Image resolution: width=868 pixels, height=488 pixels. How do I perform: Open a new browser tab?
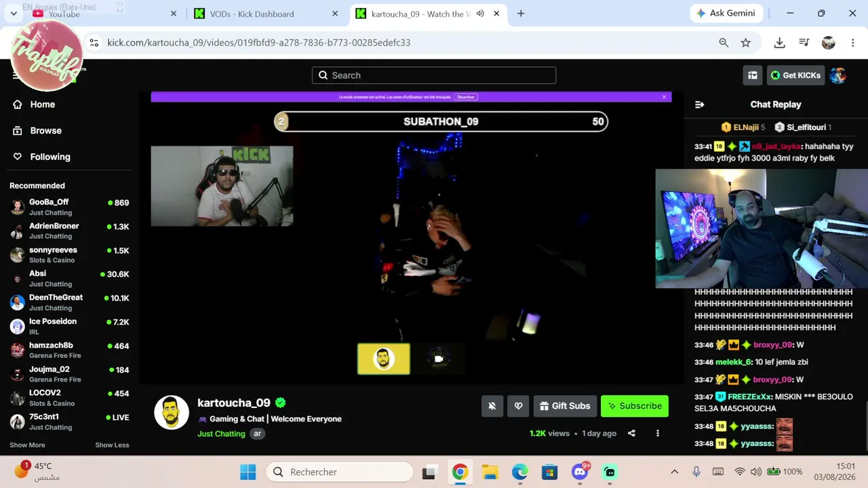(x=521, y=14)
